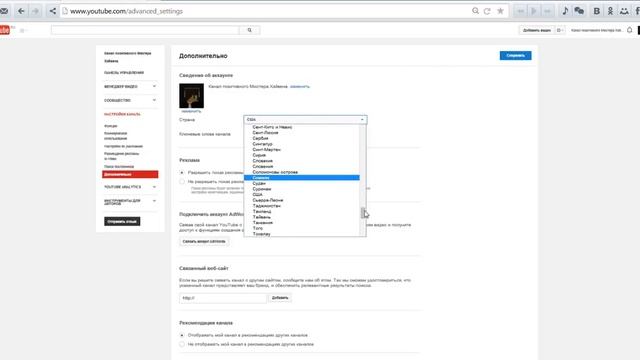This screenshot has height=360, width=640.
Task: Select Сент-Китс и Невис in country list
Action: point(302,127)
